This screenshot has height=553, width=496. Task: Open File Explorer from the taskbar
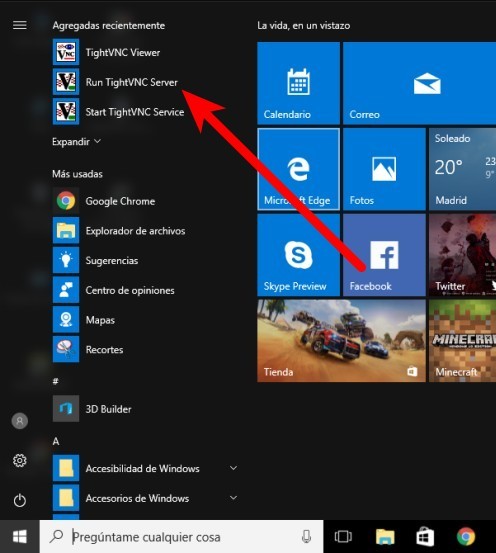tap(385, 537)
